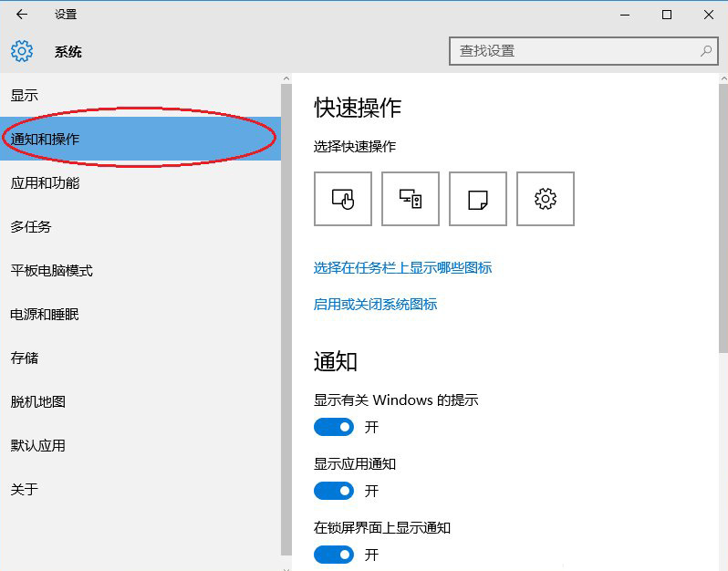
Task: Click the back arrow in the title bar
Action: [x=22, y=15]
